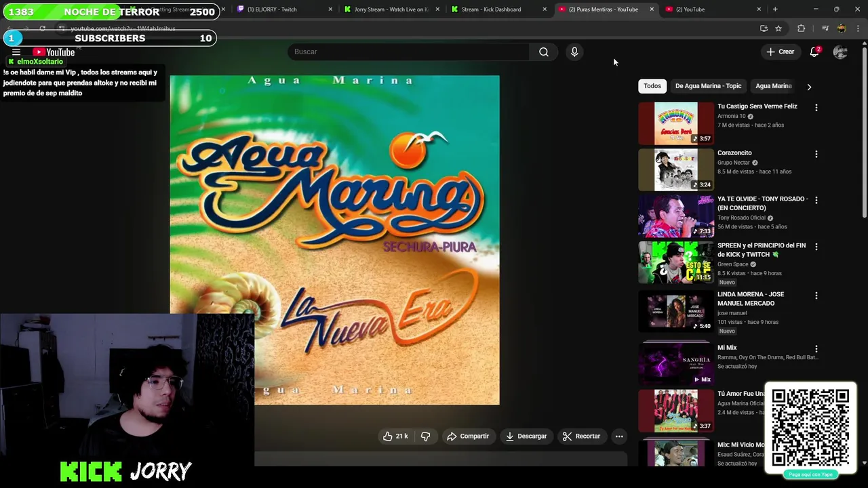Open a new browser tab
The height and width of the screenshot is (488, 868).
tap(775, 9)
